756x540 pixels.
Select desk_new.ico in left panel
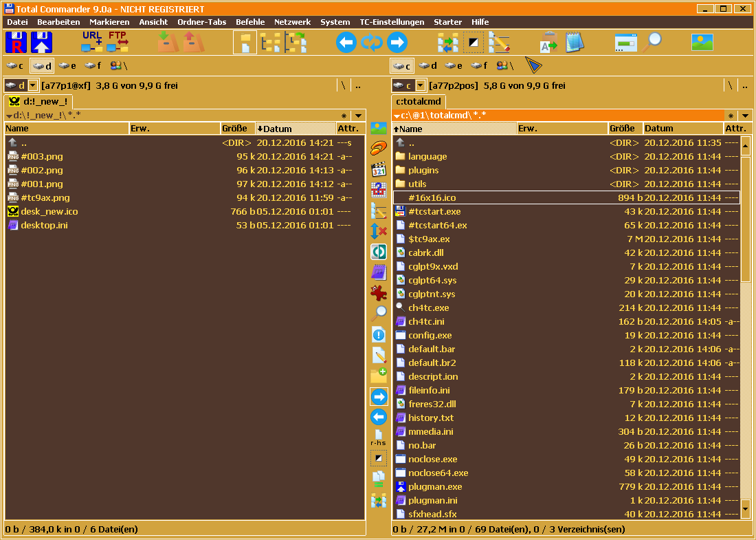pos(184,211)
